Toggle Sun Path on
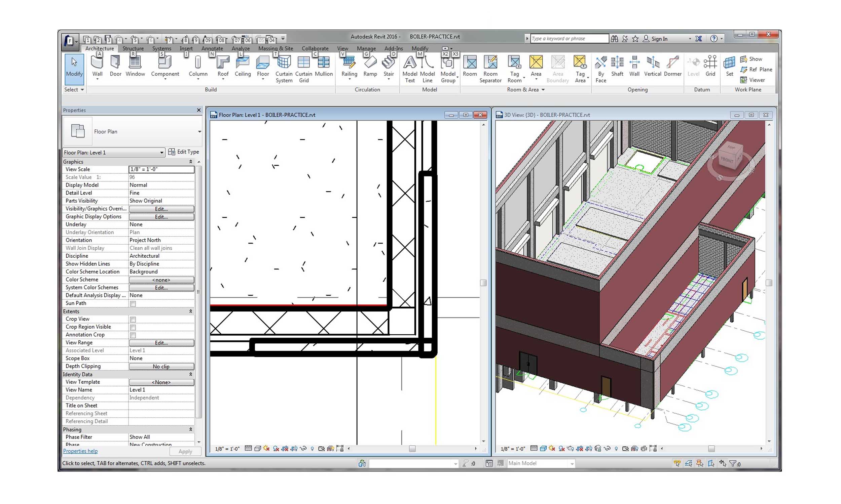Image resolution: width=841 pixels, height=504 pixels. (x=133, y=304)
